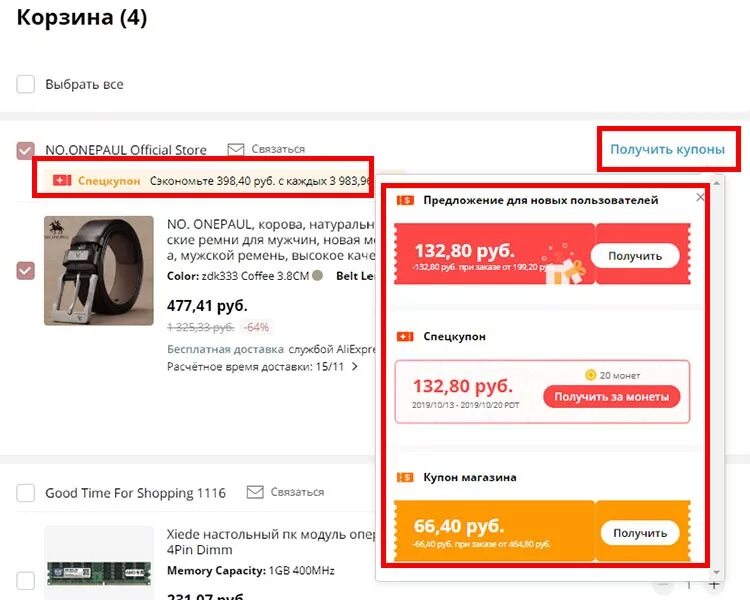The image size is (750, 600).
Task: Click the Coffee color swatch dot
Action: point(317,276)
